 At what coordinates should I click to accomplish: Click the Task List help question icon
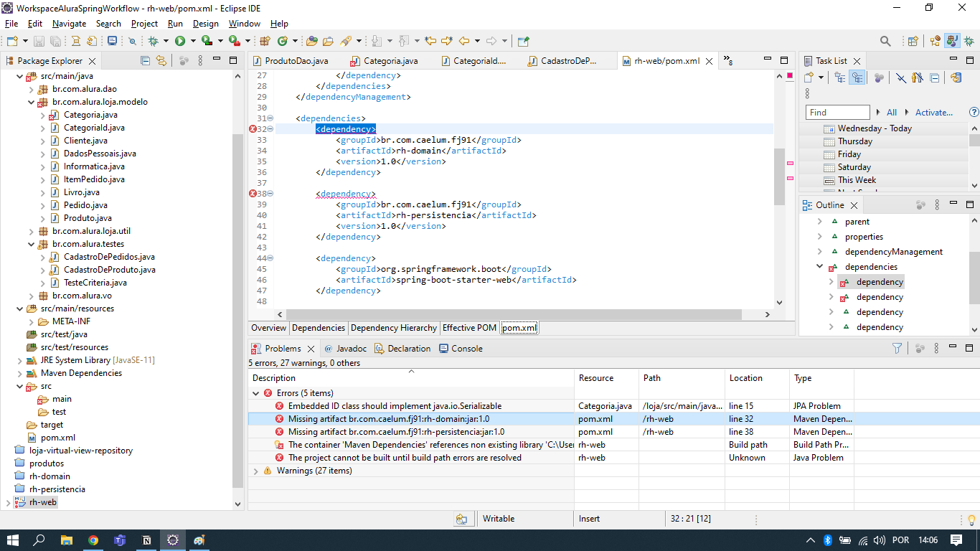coord(974,113)
